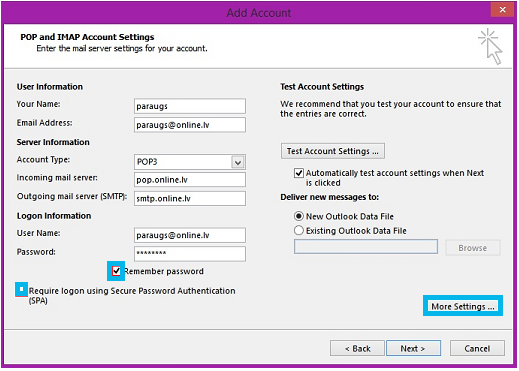Viewport: 519px width, 371px height.
Task: Click the POP and IMAP Account Settings heading
Action: (87, 37)
